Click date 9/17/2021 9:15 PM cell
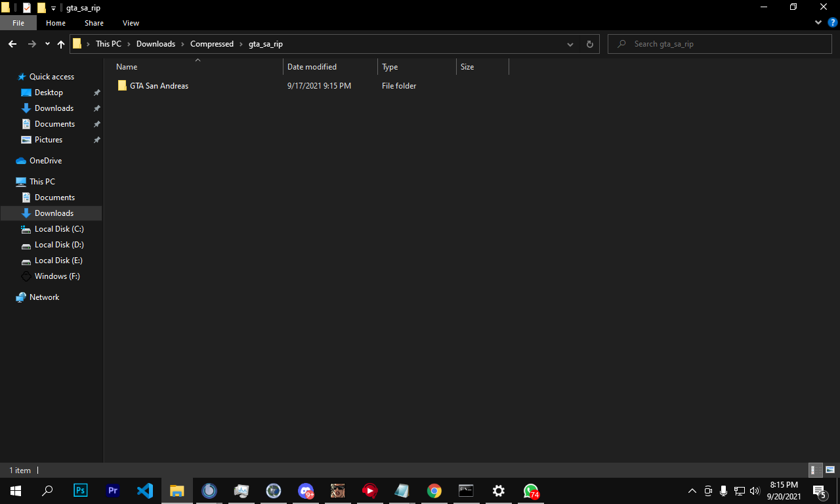 click(319, 86)
